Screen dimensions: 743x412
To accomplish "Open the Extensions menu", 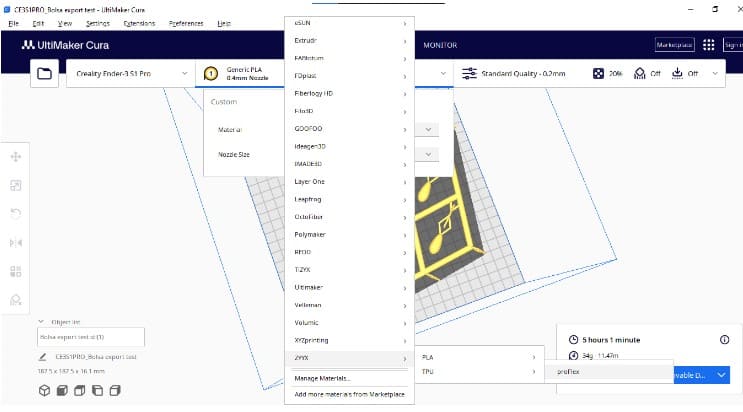I will [139, 23].
